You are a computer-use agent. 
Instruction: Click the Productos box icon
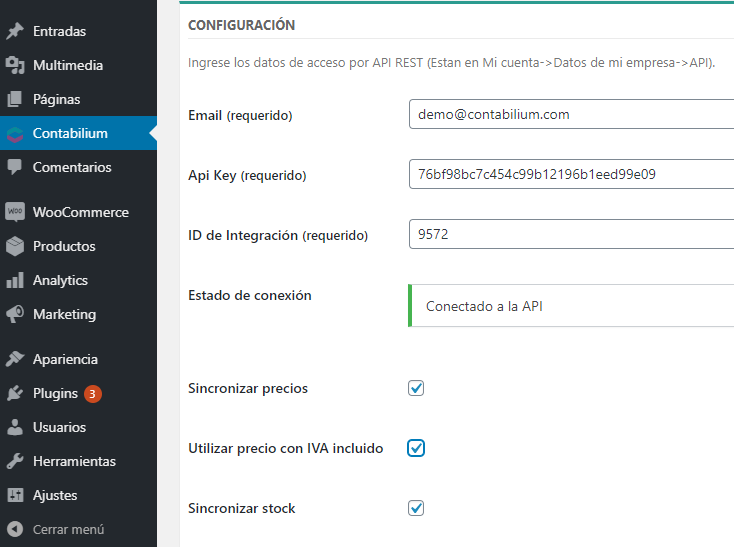(15, 246)
